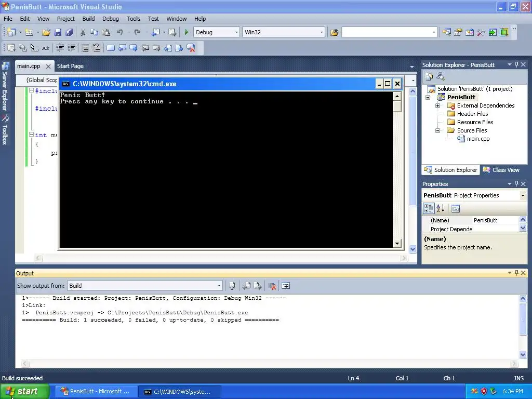Click the cmd window scroll down arrow
The width and height of the screenshot is (532, 399).
(x=397, y=243)
